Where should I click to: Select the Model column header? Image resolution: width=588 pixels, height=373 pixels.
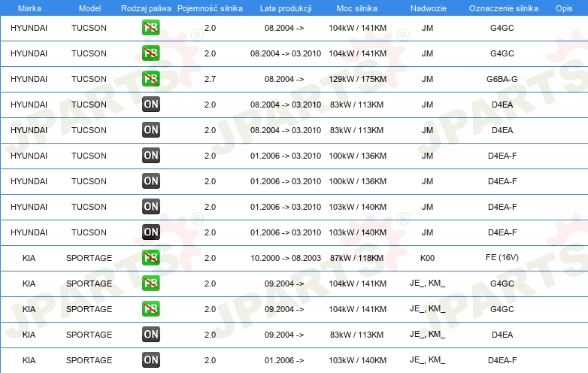pos(89,8)
